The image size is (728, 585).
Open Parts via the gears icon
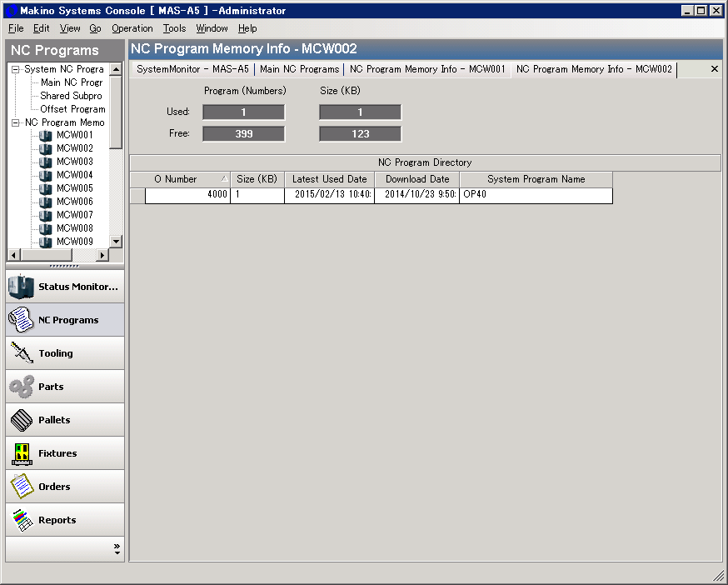pyautogui.click(x=21, y=387)
